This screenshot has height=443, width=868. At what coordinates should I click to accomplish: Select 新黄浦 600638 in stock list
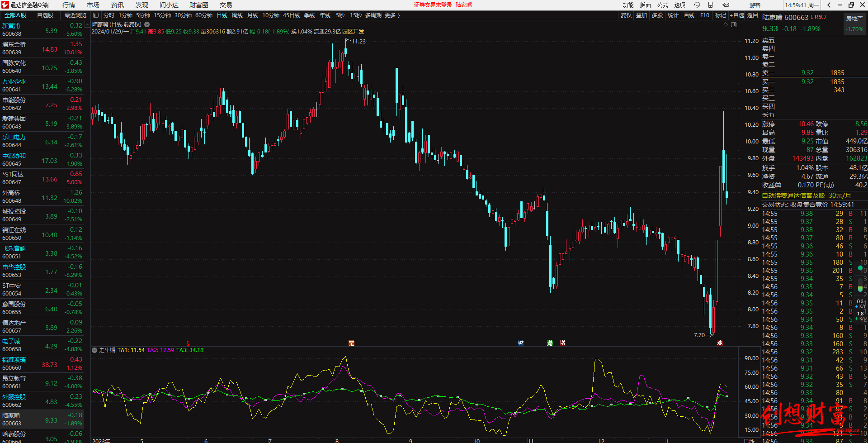(42, 30)
